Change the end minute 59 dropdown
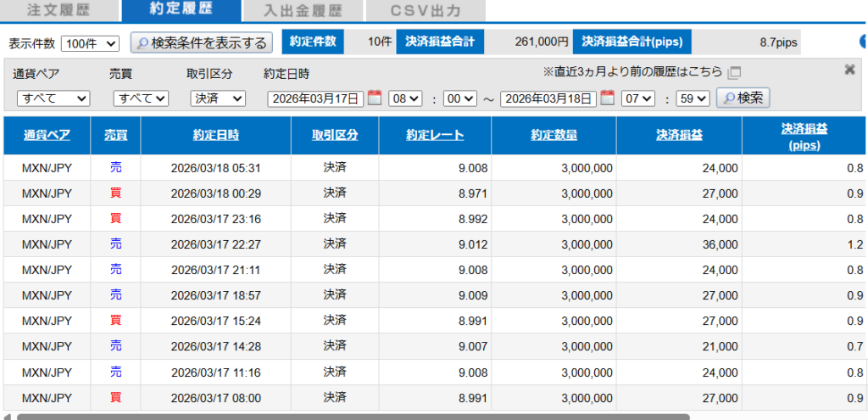 click(693, 98)
